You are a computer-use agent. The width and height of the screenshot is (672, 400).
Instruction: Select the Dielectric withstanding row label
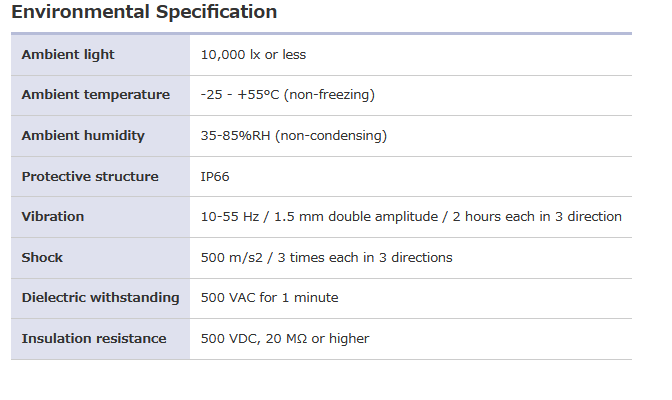point(100,298)
